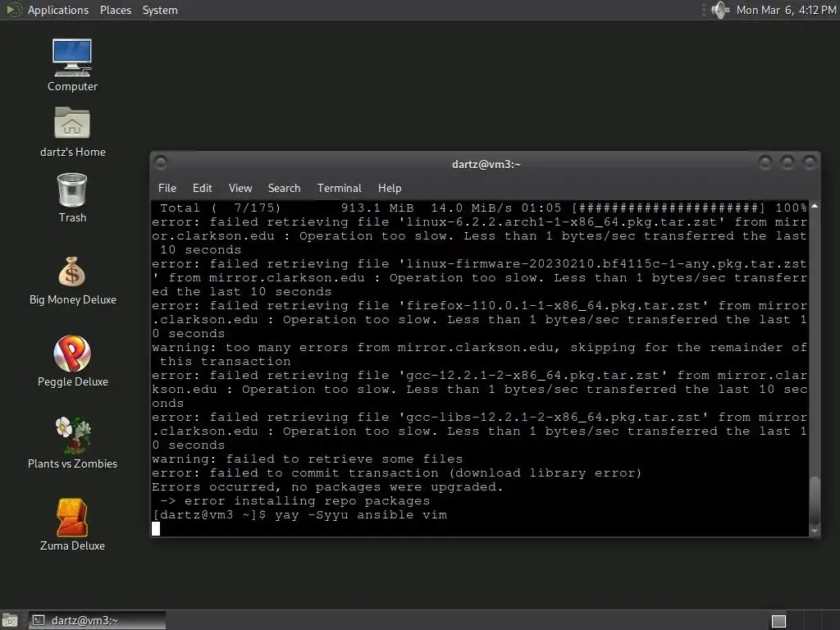
Task: Click the terminal scrollbar down arrow
Action: click(815, 531)
